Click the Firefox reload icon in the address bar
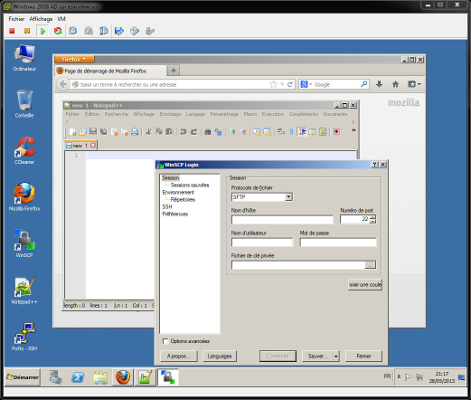471x400 pixels. tap(290, 84)
